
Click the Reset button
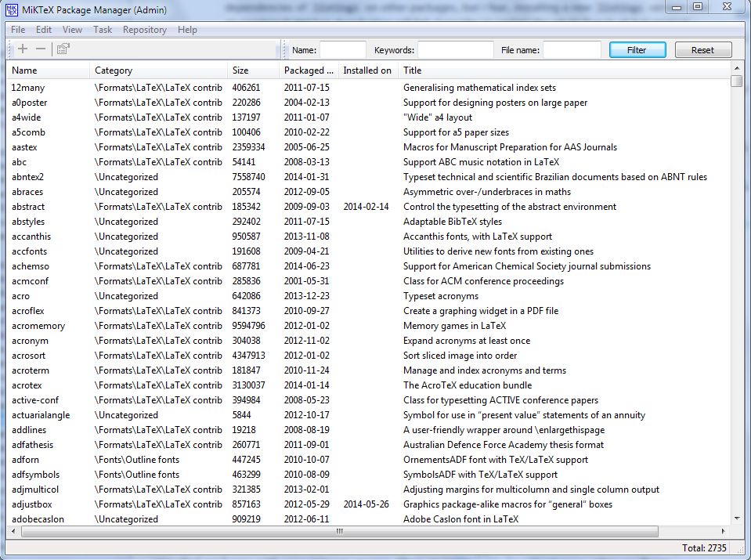pos(702,50)
